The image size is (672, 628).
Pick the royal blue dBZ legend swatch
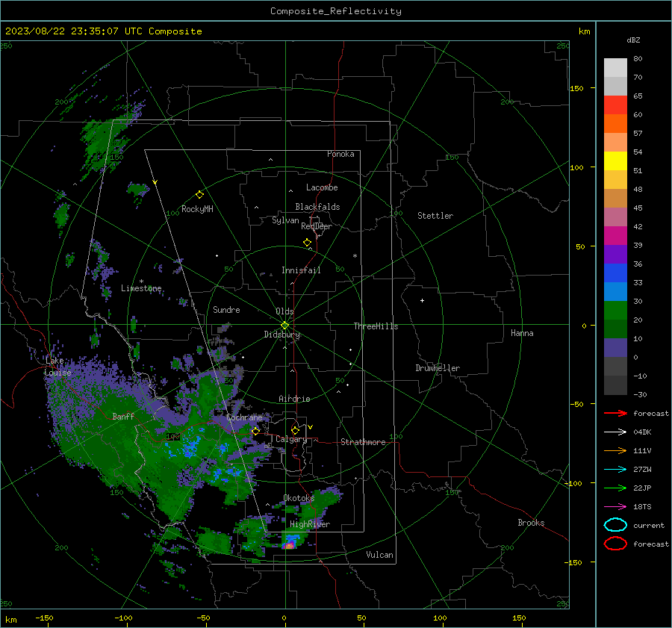click(x=615, y=273)
